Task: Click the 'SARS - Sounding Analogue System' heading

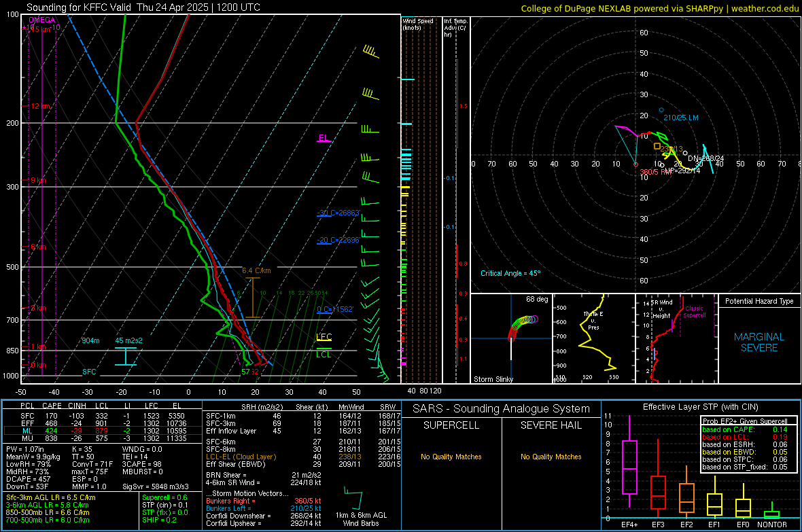Action: [x=502, y=409]
